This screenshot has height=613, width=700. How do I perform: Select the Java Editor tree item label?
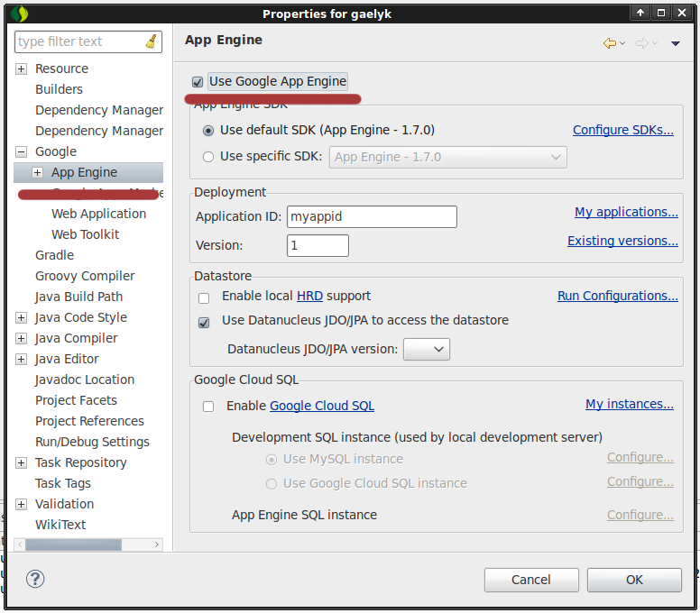67,359
